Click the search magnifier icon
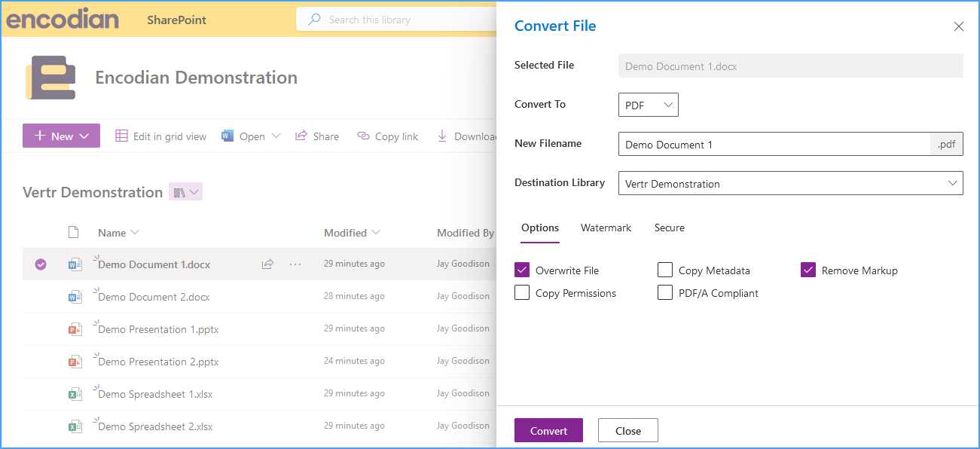Viewport: 980px width, 449px height. coord(314,20)
